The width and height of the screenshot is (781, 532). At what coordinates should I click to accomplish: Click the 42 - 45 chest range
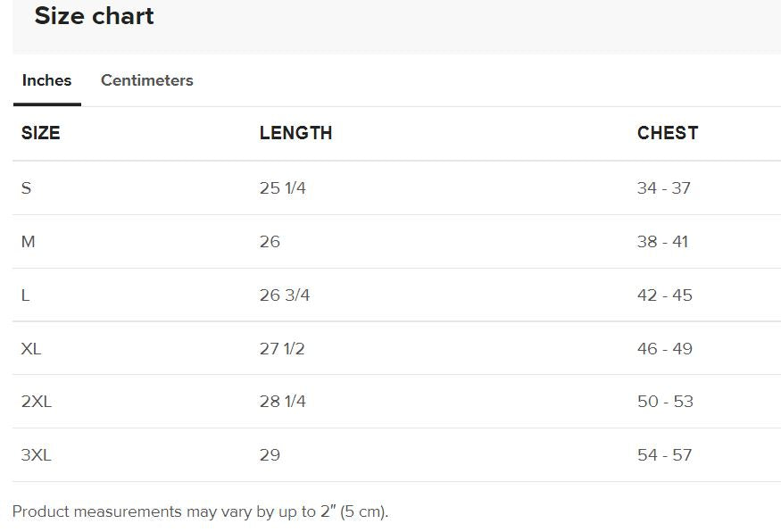pos(664,295)
